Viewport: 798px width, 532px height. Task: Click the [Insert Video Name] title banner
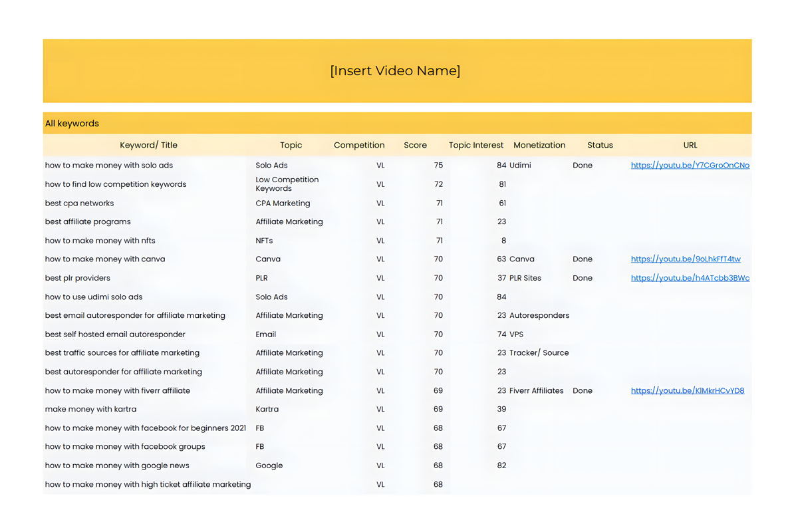click(x=395, y=70)
